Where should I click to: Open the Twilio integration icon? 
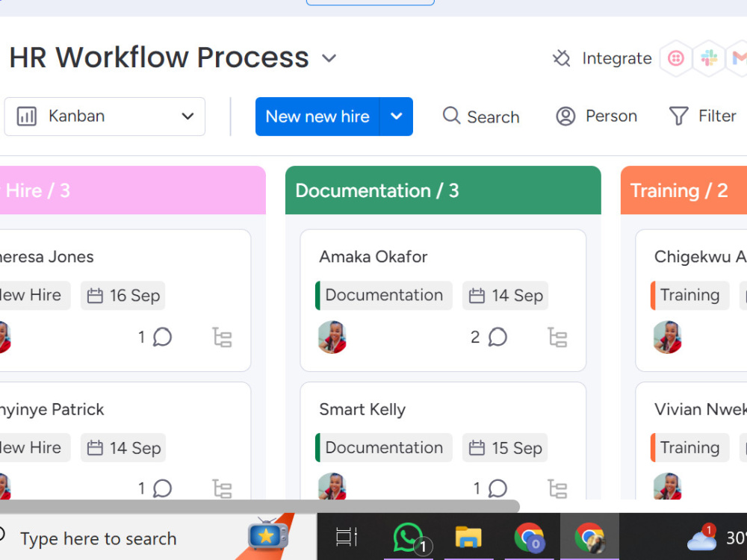click(675, 58)
